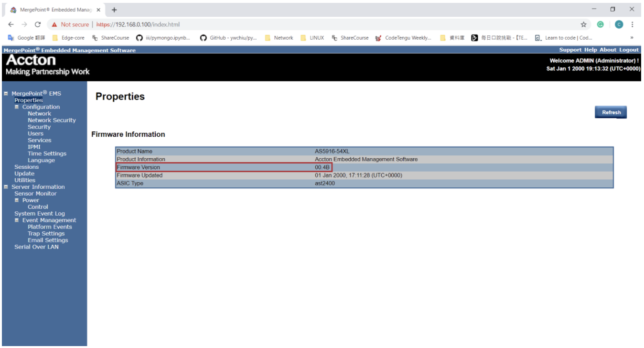Open the Network bookmark folder
The height and width of the screenshot is (348, 644).
279,38
